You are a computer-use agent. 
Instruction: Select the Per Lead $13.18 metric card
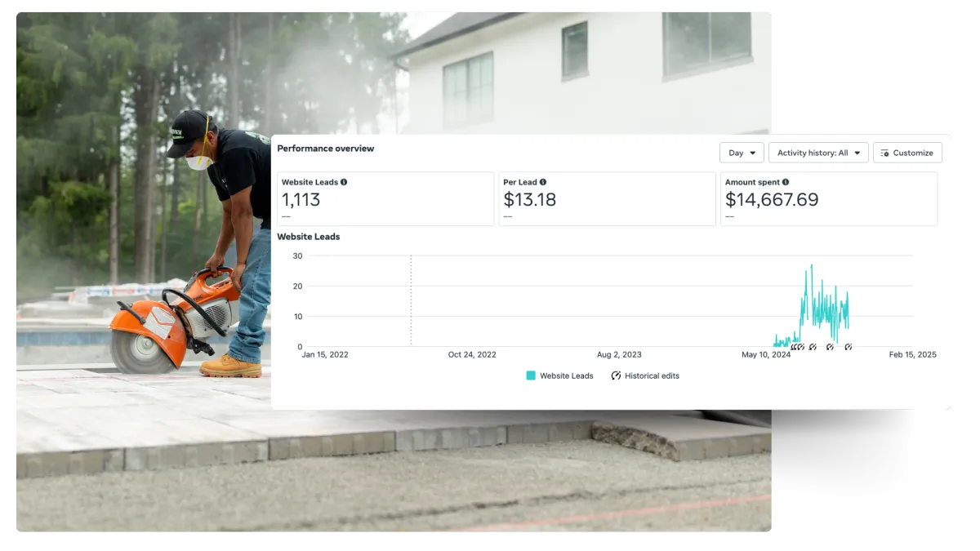(x=608, y=198)
